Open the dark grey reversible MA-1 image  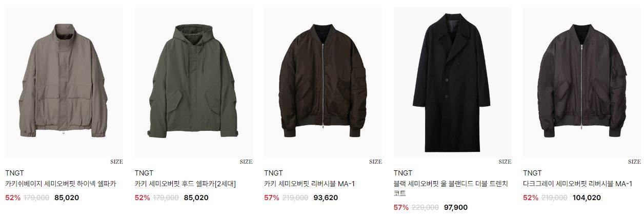point(582,82)
